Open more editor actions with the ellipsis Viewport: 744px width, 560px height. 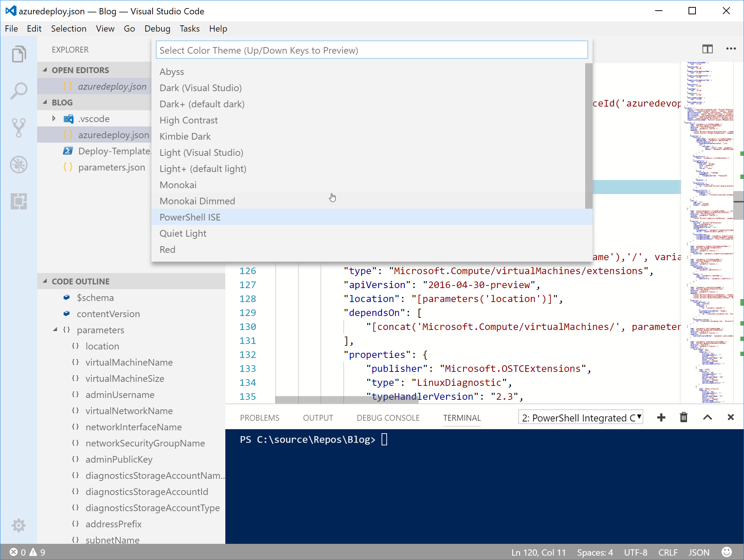731,49
